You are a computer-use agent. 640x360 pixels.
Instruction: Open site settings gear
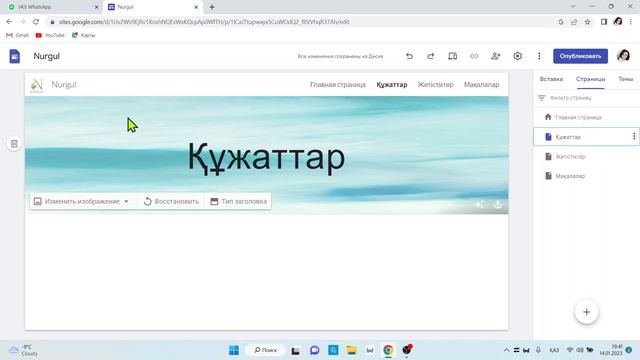(x=518, y=56)
